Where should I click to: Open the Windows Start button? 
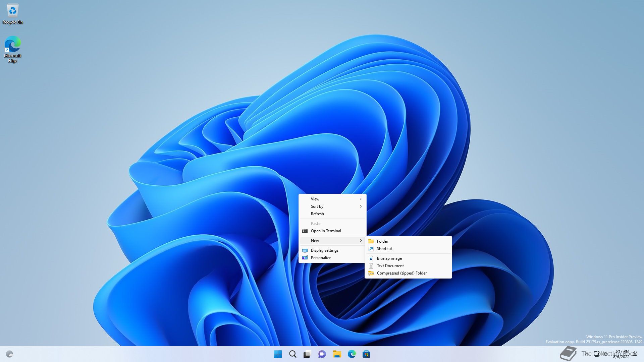[x=278, y=354]
